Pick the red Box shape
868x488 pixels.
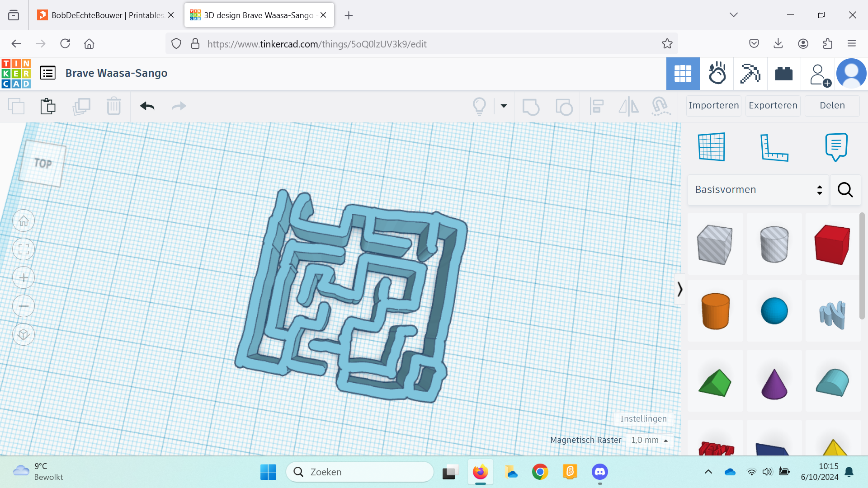832,244
